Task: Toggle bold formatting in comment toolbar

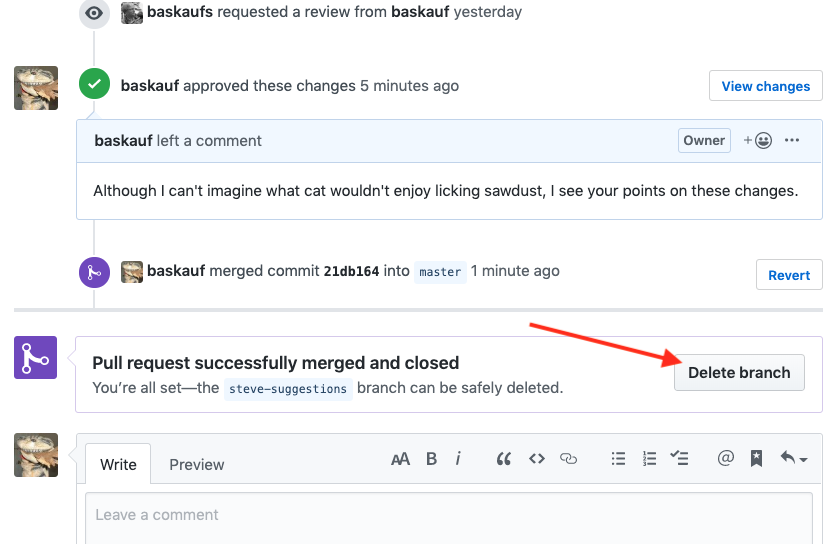Action: coord(431,458)
